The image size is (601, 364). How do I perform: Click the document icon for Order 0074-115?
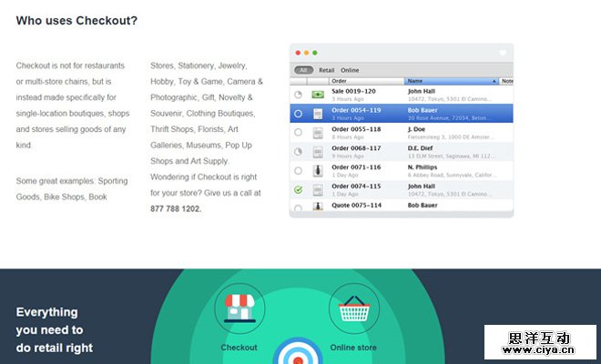[x=318, y=189]
